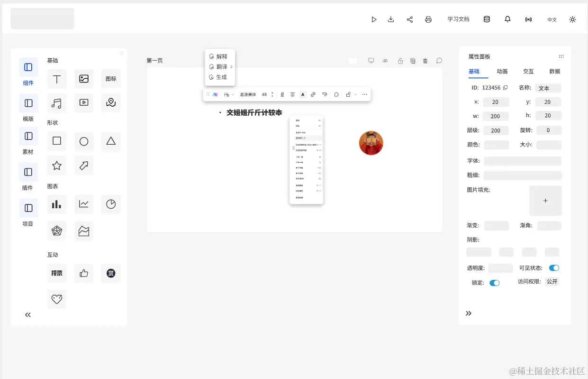Open the H2 heading dropdown
The width and height of the screenshot is (588, 379).
pos(229,94)
